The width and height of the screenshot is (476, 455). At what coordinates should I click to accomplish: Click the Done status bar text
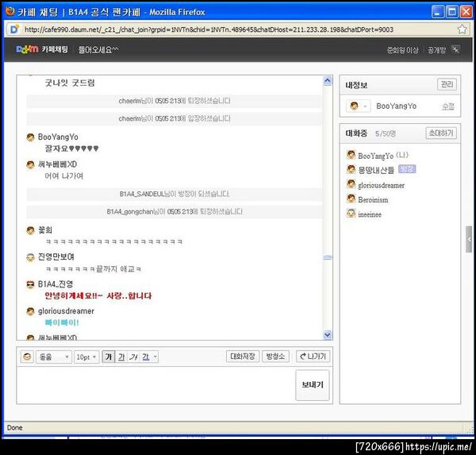pos(14,428)
